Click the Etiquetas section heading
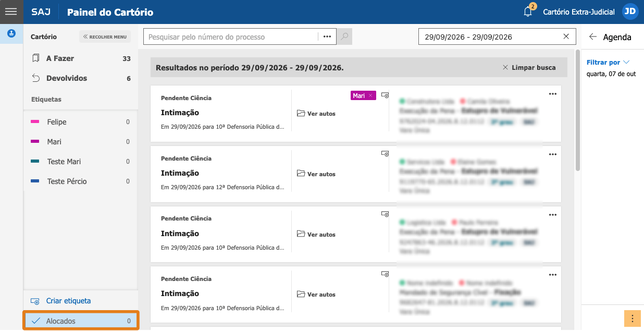 point(46,99)
